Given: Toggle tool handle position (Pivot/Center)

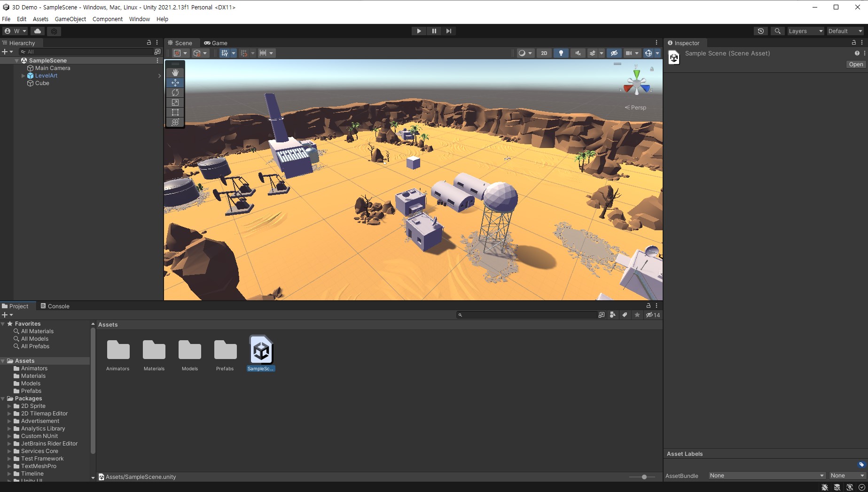Looking at the screenshot, I should 180,53.
